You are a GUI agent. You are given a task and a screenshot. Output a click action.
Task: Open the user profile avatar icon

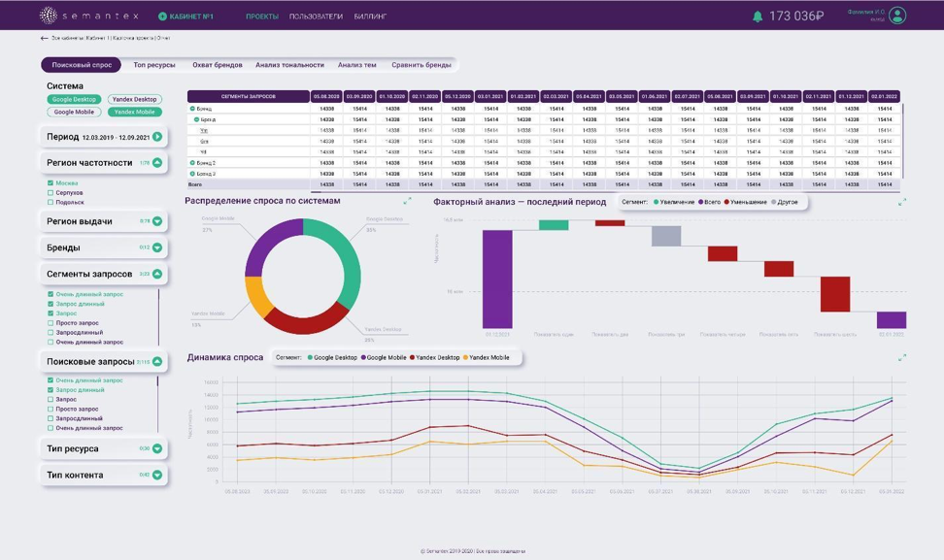[897, 16]
